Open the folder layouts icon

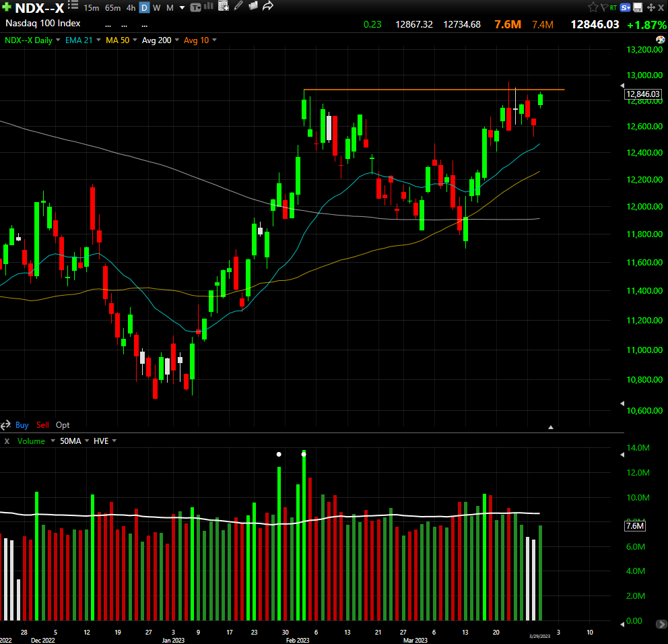pos(253,6)
